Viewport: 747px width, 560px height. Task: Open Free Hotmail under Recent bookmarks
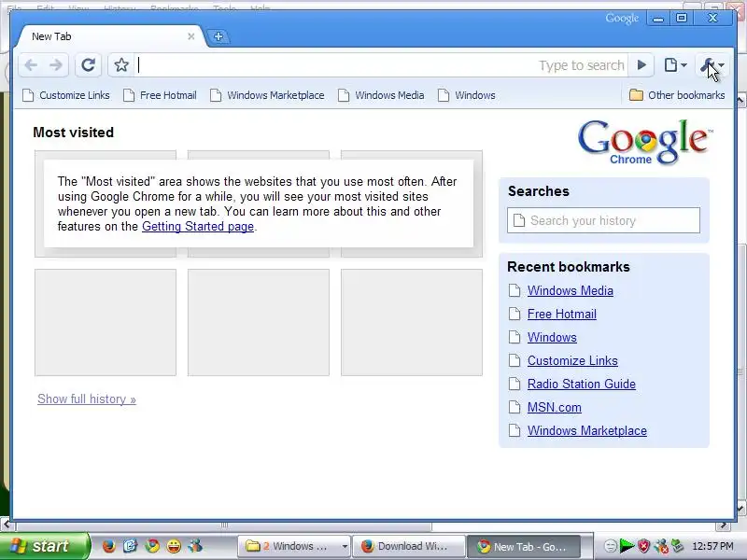(562, 314)
